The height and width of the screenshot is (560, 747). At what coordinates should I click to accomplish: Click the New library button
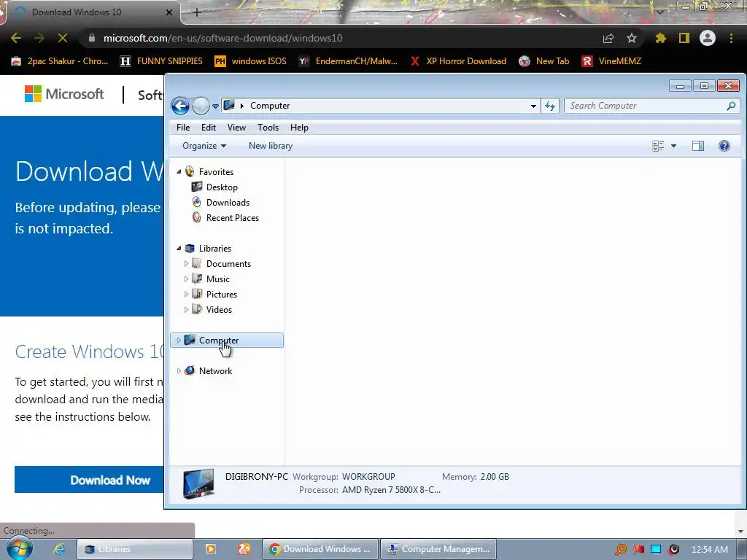coord(271,146)
